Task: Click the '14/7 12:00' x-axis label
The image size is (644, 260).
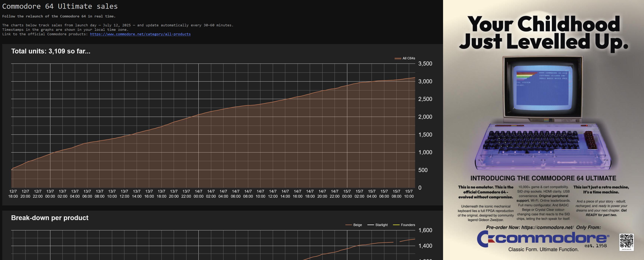Action: [x=273, y=194]
